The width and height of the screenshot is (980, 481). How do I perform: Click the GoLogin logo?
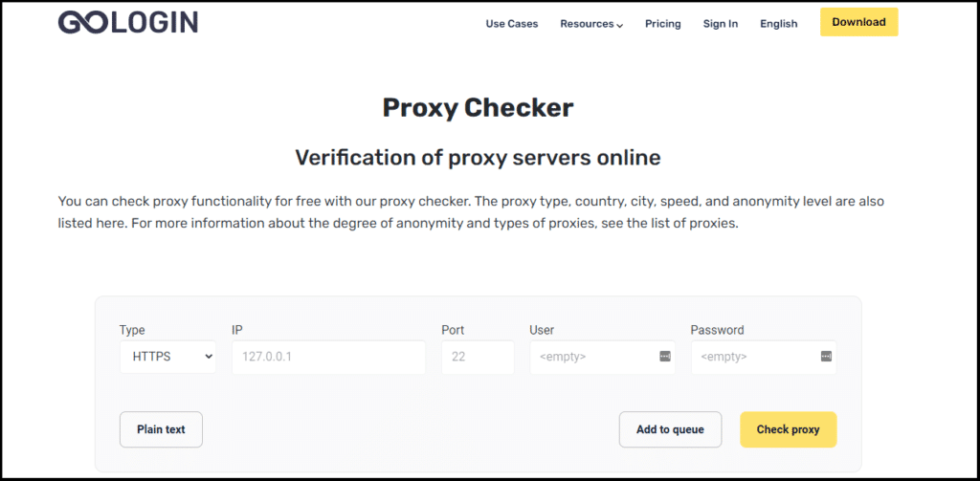128,21
